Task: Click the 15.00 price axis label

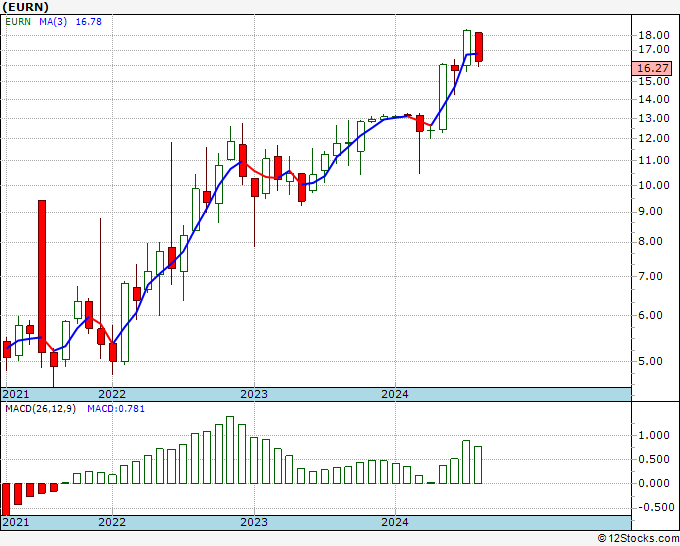Action: click(654, 81)
